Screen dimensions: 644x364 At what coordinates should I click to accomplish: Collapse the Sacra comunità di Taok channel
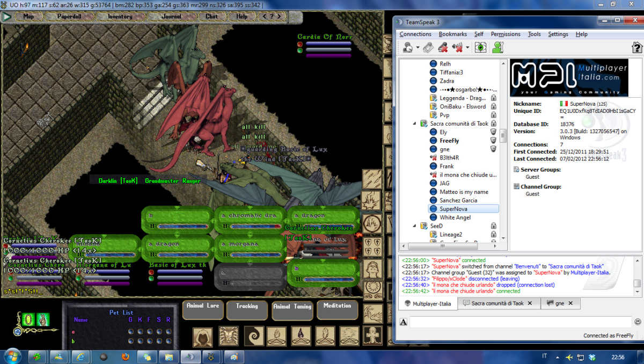[x=414, y=123]
